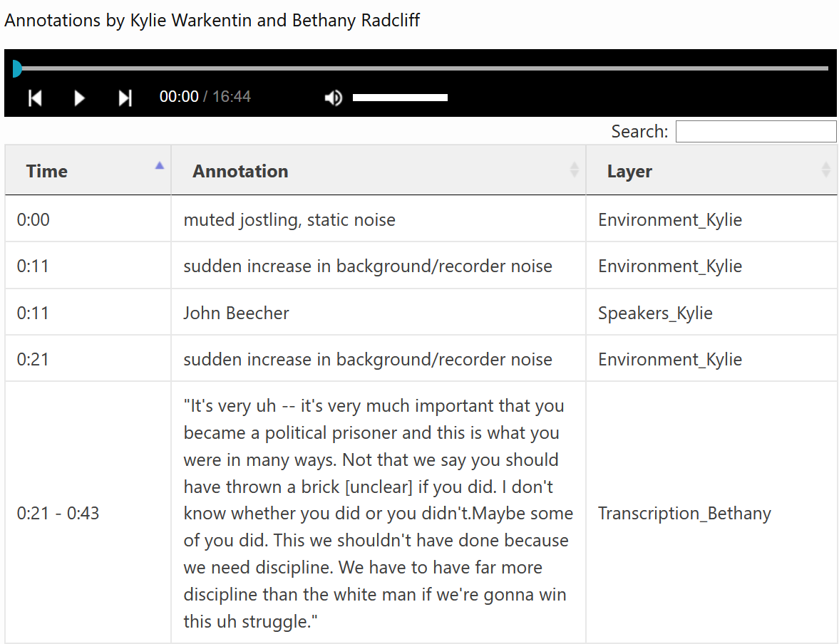Viewport: 839px width, 644px height.
Task: Play the audio recording
Action: (79, 98)
